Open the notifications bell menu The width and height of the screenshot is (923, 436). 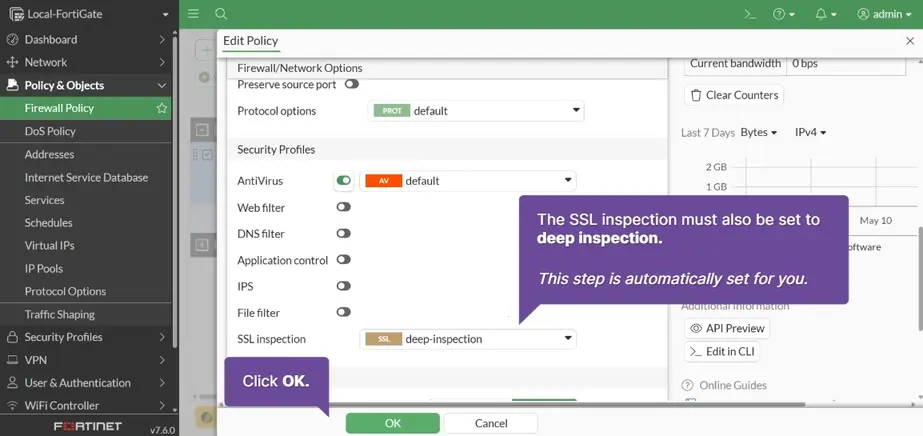(826, 14)
